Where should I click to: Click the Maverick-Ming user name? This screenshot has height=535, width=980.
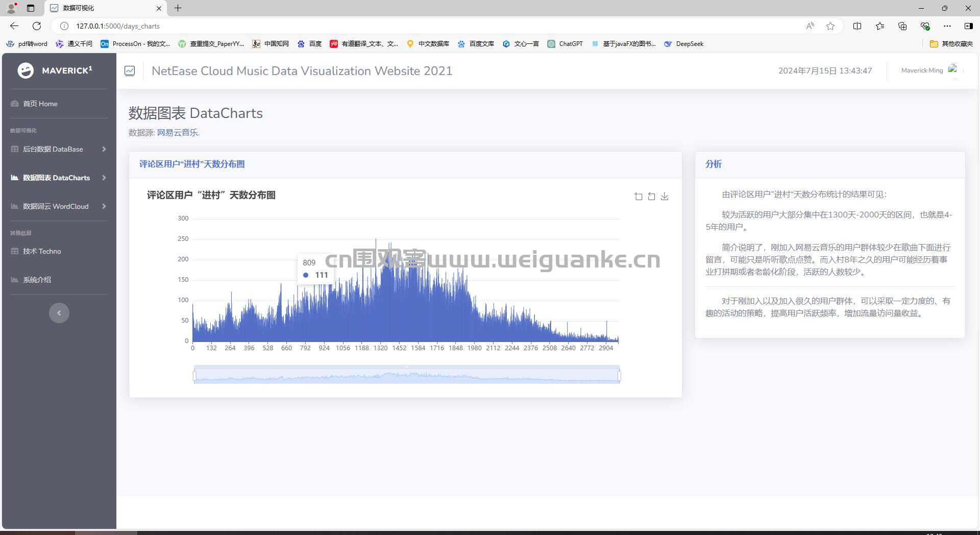pos(922,70)
